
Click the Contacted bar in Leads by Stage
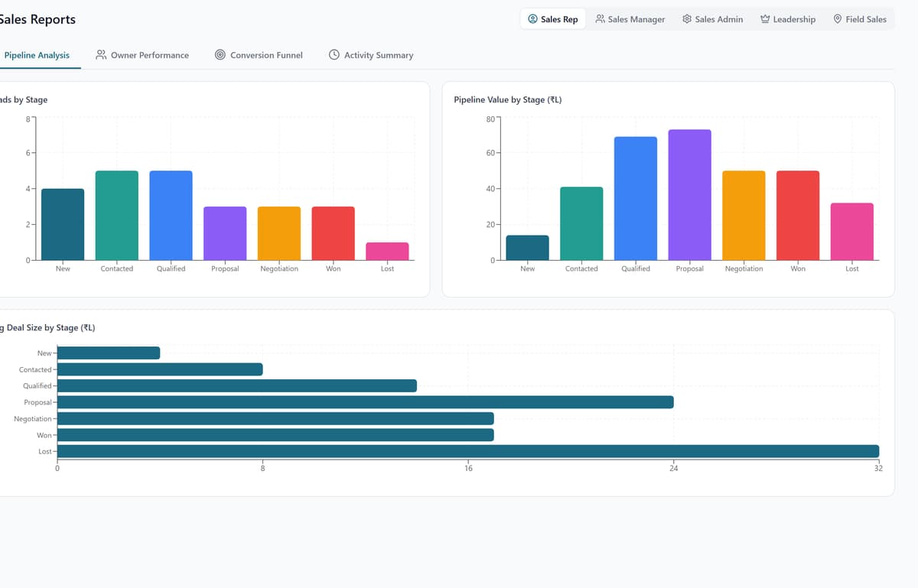pyautogui.click(x=117, y=216)
